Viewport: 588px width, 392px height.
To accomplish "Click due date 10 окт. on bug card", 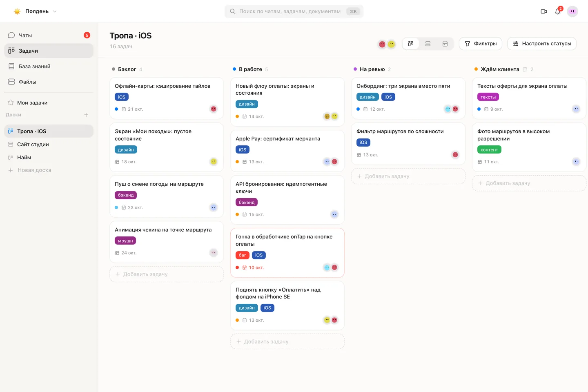I will tap(256, 268).
